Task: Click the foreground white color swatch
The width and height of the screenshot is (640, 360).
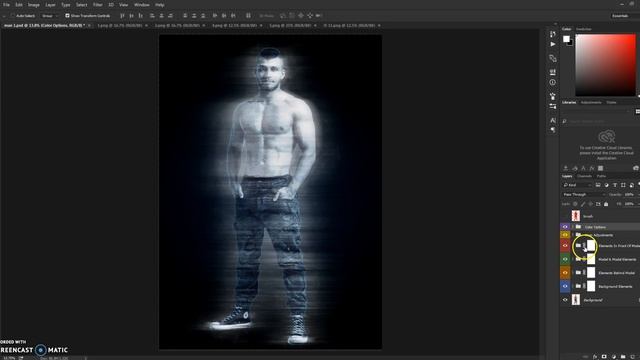Action: (566, 39)
